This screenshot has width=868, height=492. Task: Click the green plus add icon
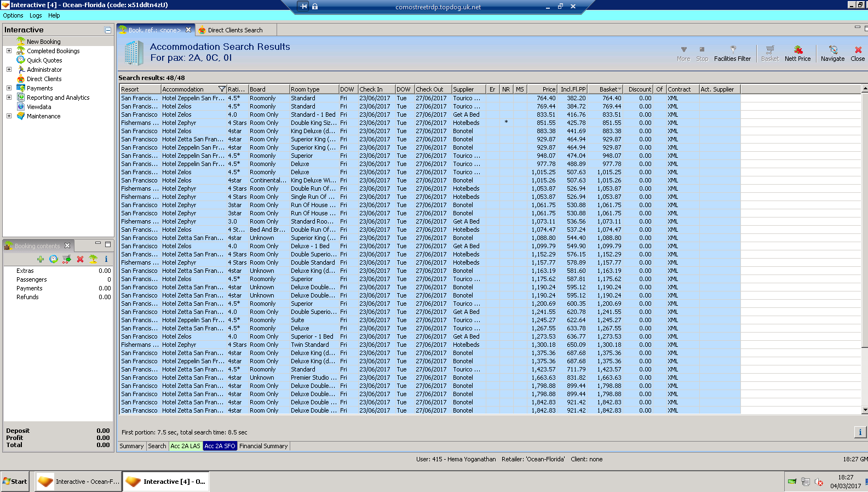41,259
